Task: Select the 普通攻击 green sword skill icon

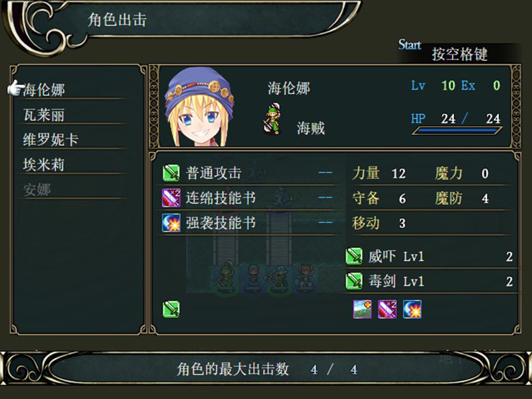Action: (170, 173)
